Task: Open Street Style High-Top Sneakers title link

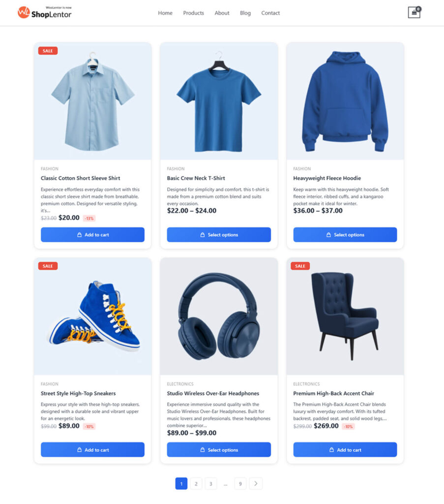Action: coord(78,393)
